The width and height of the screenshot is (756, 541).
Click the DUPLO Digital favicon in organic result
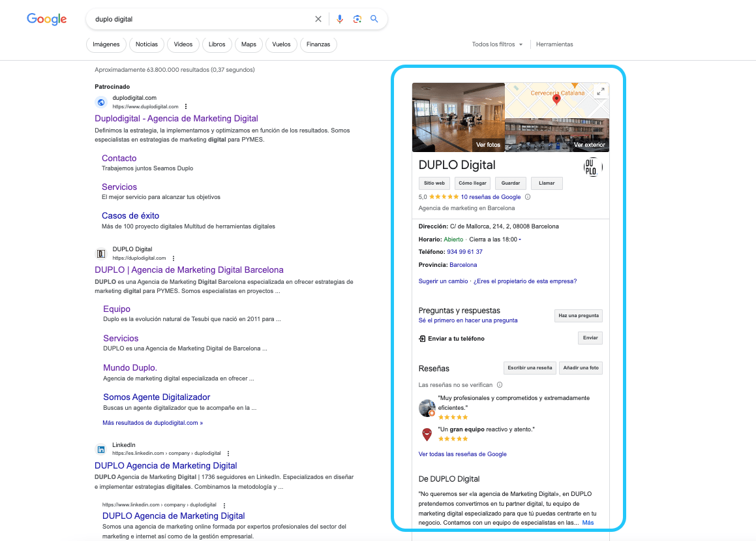[101, 254]
